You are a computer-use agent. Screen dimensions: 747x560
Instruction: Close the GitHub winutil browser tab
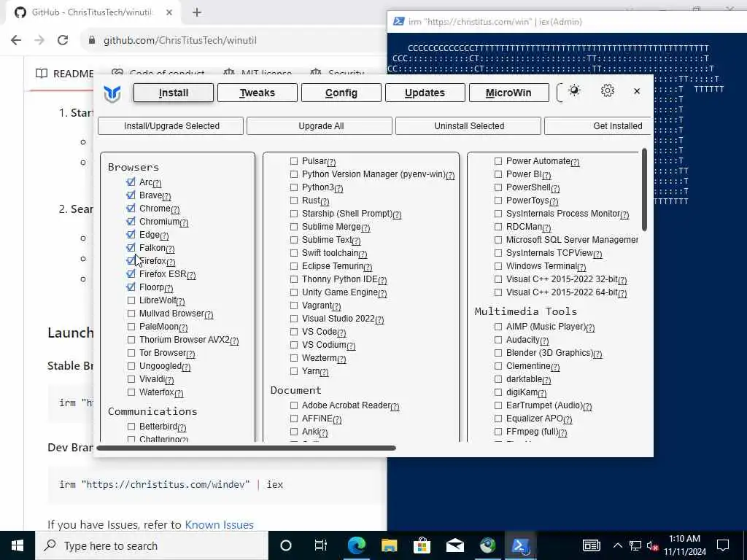pos(169,12)
